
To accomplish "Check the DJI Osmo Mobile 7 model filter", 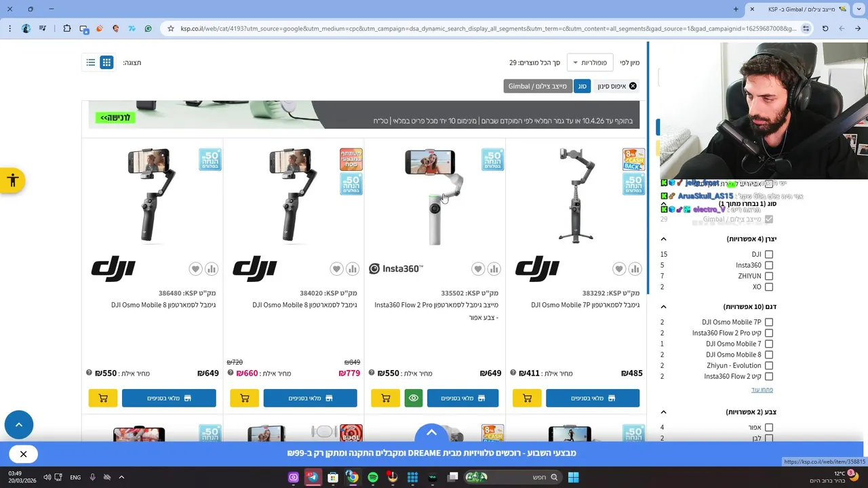I will (x=769, y=344).
